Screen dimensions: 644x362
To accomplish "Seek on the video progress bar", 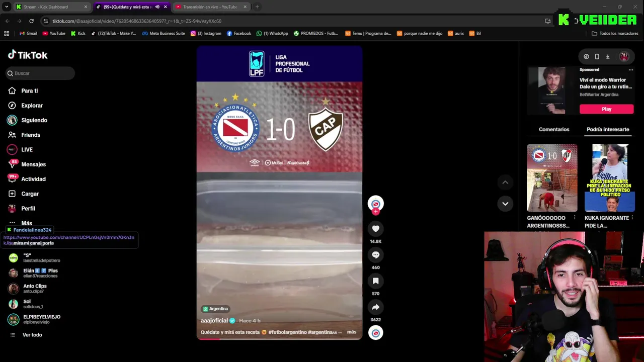I will (x=279, y=339).
